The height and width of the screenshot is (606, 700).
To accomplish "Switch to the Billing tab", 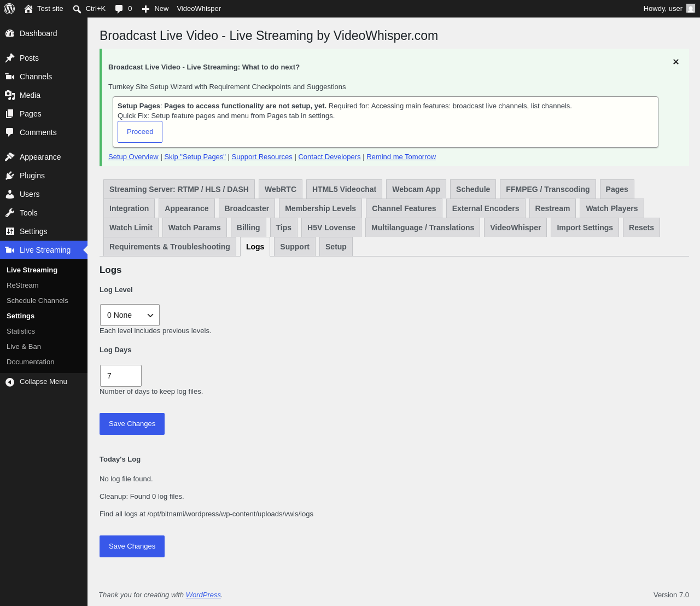I will (x=248, y=228).
